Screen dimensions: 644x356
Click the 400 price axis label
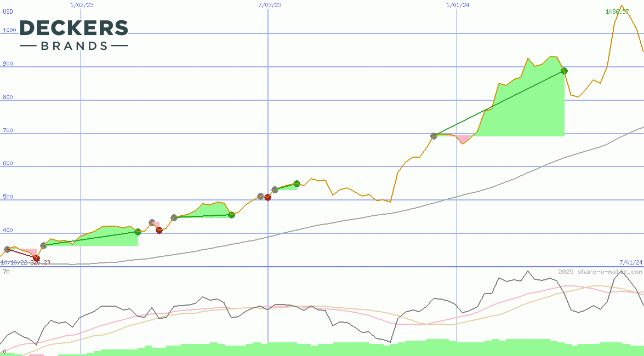pyautogui.click(x=8, y=231)
